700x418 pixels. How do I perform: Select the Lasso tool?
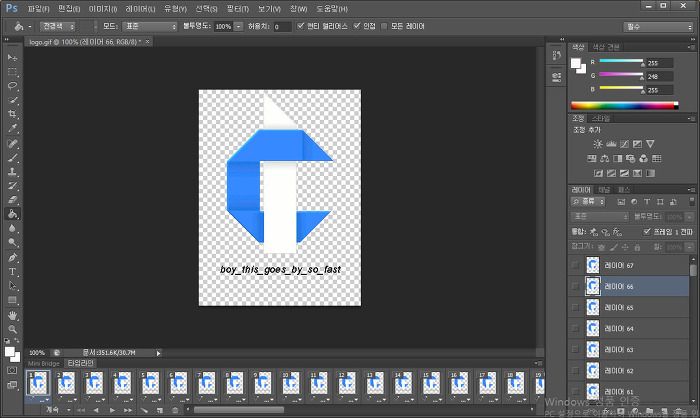(x=12, y=86)
